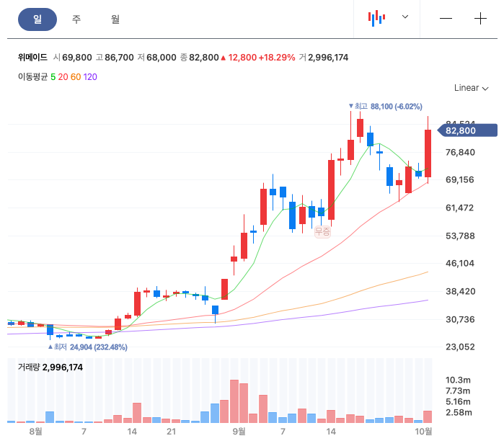Click the 거래량 2,996,174 volume label
The height and width of the screenshot is (441, 504).
point(50,367)
